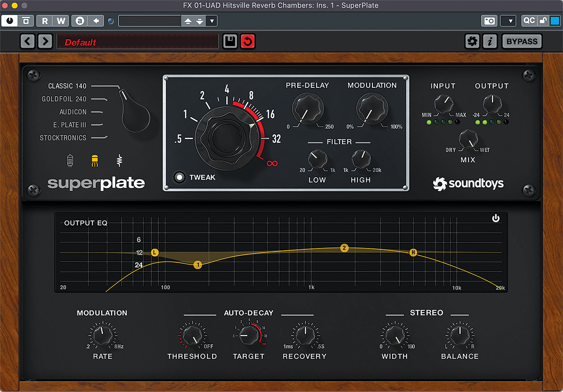
Task: Select the yellow LED electronics icon
Action: (95, 160)
